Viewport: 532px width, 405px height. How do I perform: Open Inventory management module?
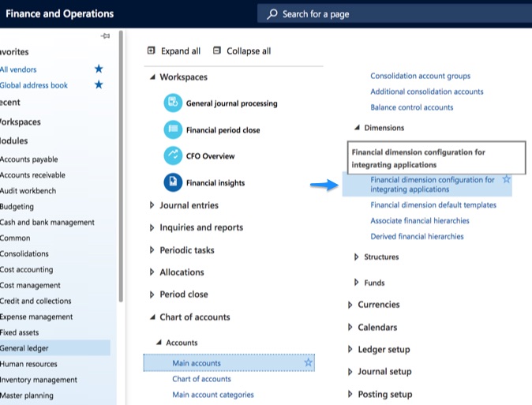pyautogui.click(x=39, y=380)
